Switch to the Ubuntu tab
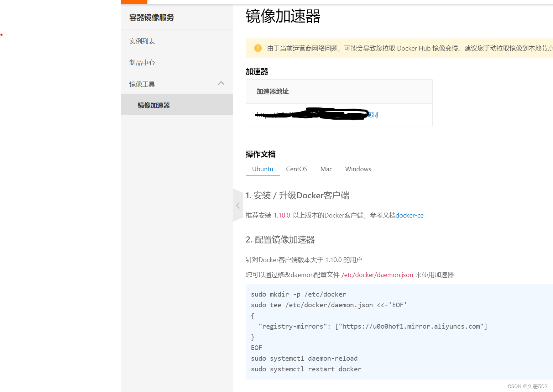 [263, 169]
